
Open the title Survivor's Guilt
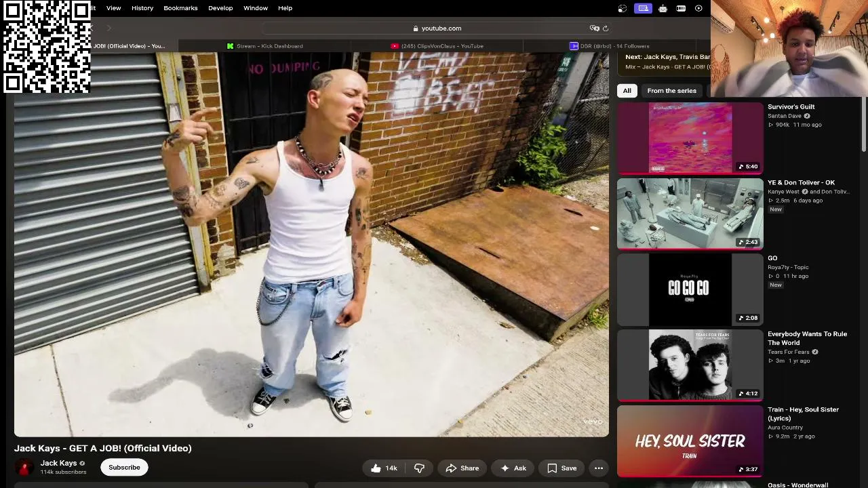tap(791, 106)
